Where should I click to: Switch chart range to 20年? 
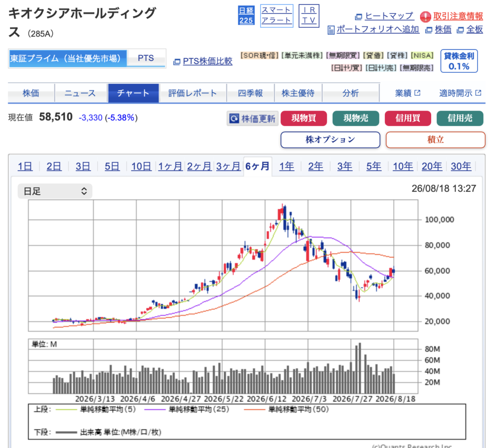coord(432,166)
